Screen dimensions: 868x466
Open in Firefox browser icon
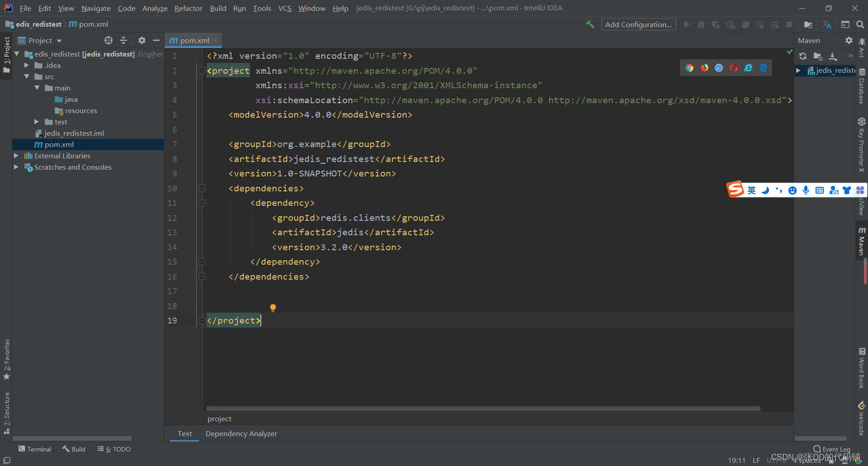(704, 68)
